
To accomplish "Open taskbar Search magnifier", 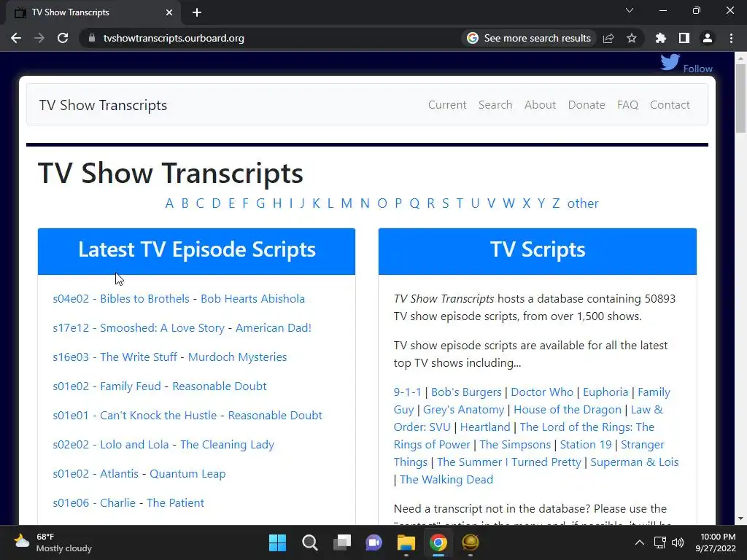I will tap(309, 542).
